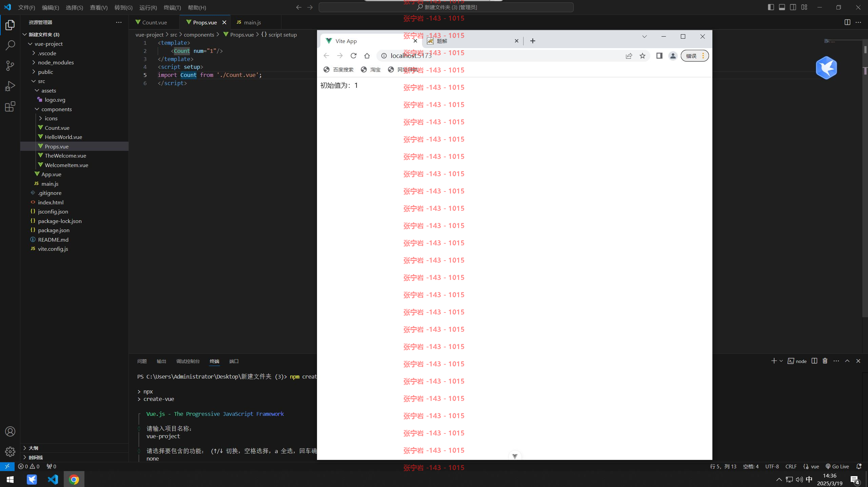This screenshot has width=868, height=487.
Task: Click go back arrow in VS Code title bar
Action: point(299,7)
